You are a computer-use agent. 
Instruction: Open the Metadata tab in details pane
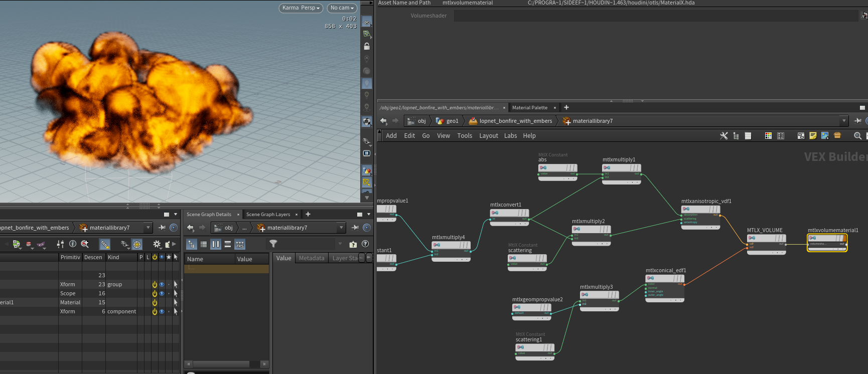(x=312, y=258)
